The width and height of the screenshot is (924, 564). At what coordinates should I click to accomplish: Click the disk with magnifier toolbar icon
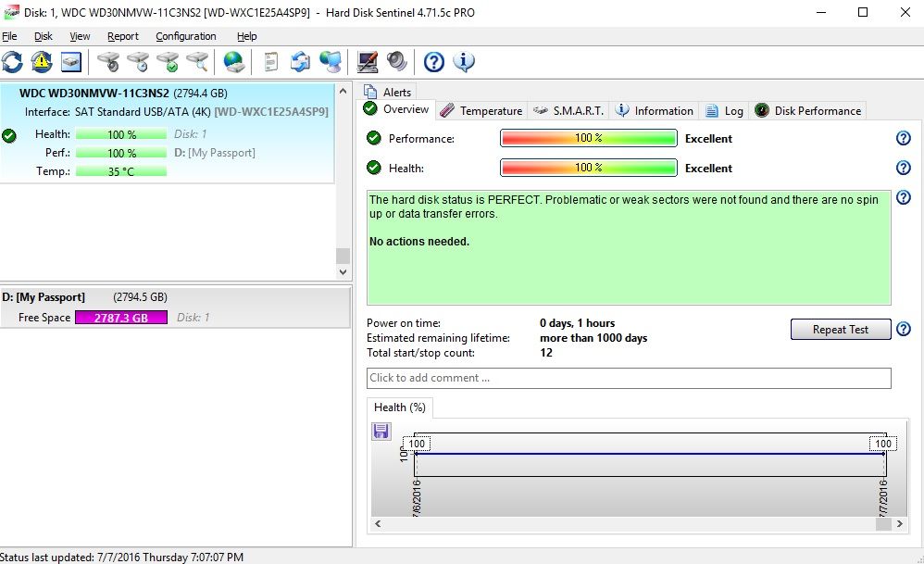197,62
